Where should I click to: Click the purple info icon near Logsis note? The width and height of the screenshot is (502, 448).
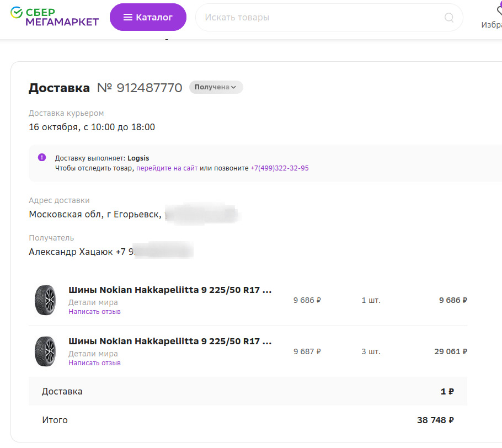point(41,158)
